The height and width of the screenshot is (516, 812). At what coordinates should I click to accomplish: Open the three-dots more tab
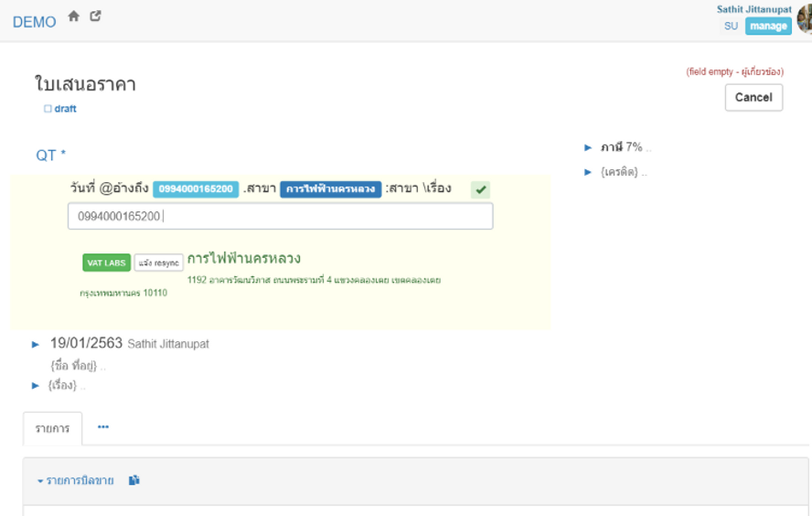coord(103,427)
